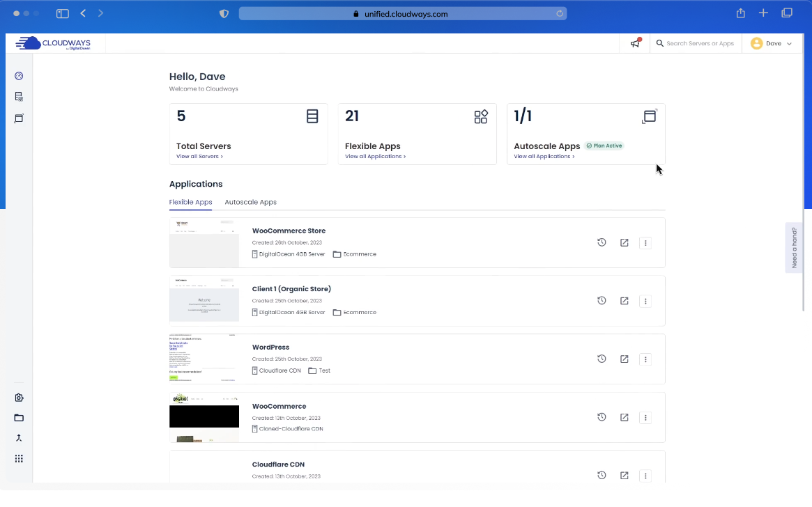The height and width of the screenshot is (507, 812).
Task: Click the Test folder tag on WordPress
Action: click(319, 370)
